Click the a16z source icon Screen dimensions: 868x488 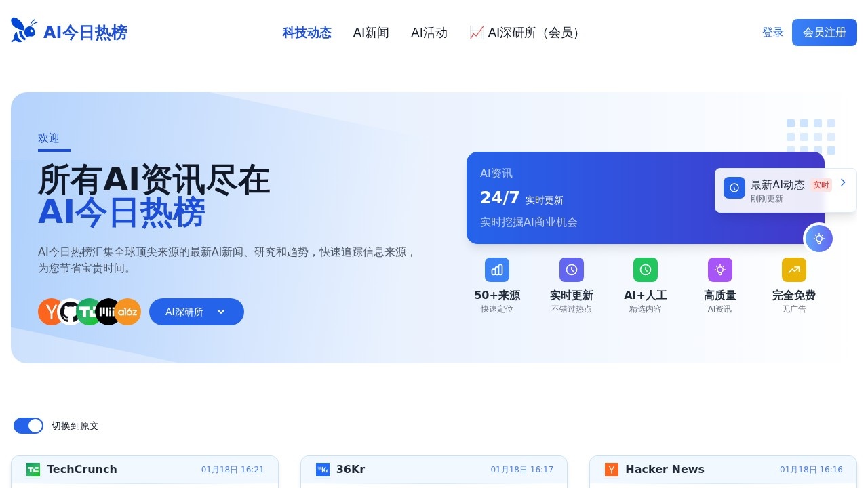click(127, 312)
